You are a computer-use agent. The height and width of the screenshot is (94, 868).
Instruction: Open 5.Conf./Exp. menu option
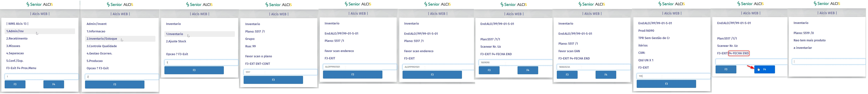point(15,61)
